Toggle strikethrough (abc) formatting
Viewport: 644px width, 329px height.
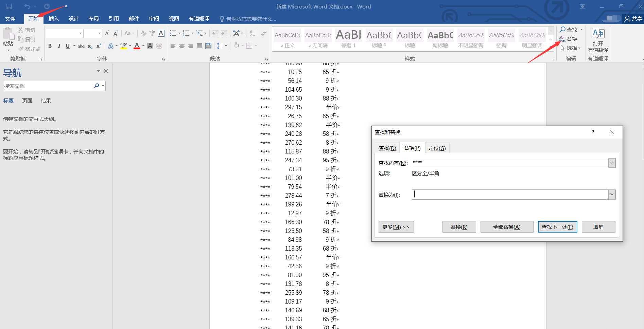[x=81, y=46]
